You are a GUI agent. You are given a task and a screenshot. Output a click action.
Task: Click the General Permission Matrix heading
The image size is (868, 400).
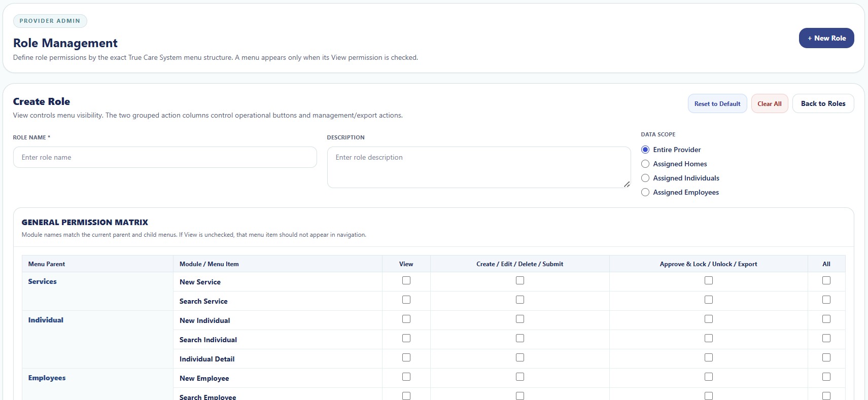(85, 222)
